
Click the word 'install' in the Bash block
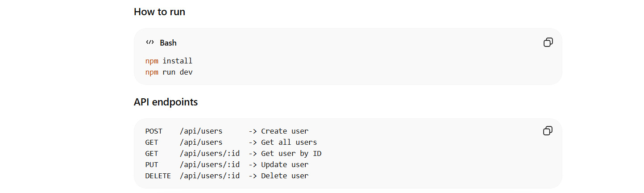[x=177, y=61]
